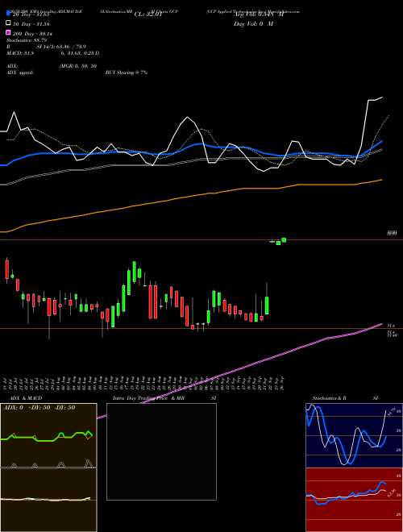Click the 'Day Vol: 0 M' figure
Screen dimensions: 403x532
pyautogui.click(x=253, y=24)
